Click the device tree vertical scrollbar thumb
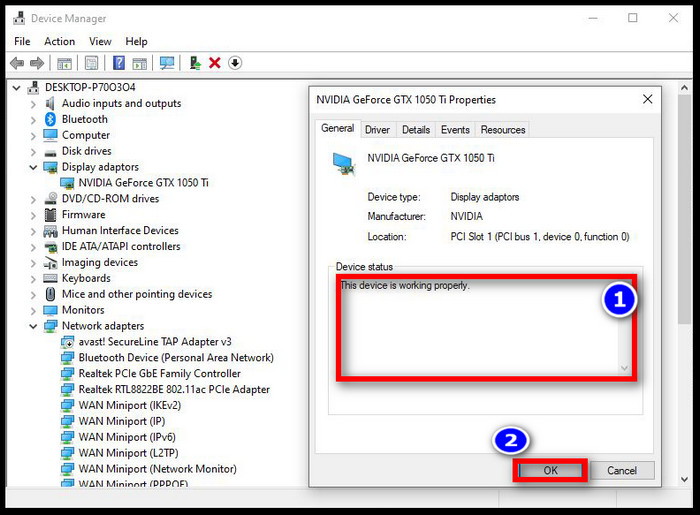This screenshot has height=515, width=700. pos(684,210)
